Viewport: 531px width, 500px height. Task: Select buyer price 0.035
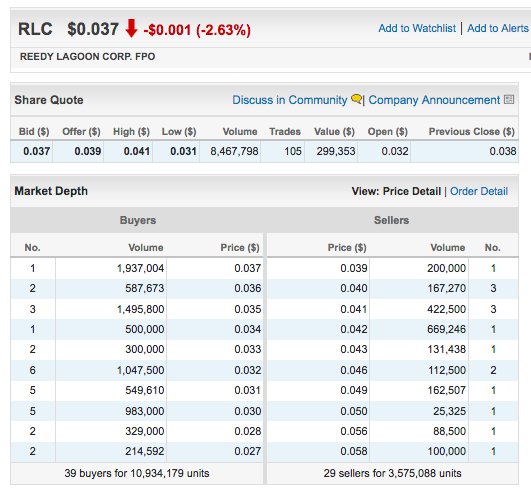coord(248,309)
